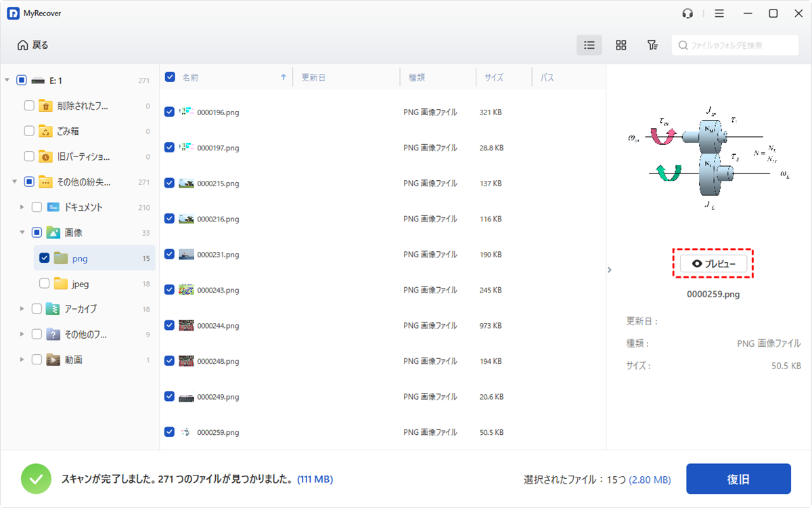Viewport: 812px width, 508px height.
Task: Switch to grid thumbnail view
Action: (x=621, y=45)
